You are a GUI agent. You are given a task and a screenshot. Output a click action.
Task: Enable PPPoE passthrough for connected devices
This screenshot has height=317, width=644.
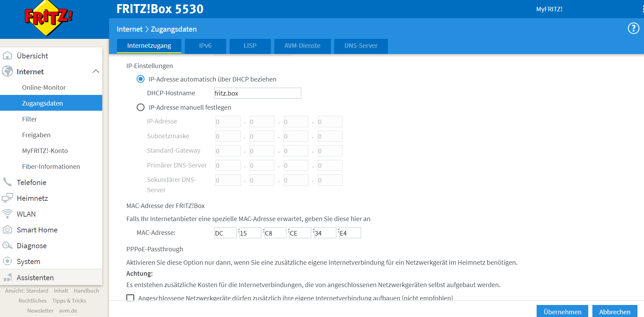click(x=130, y=298)
